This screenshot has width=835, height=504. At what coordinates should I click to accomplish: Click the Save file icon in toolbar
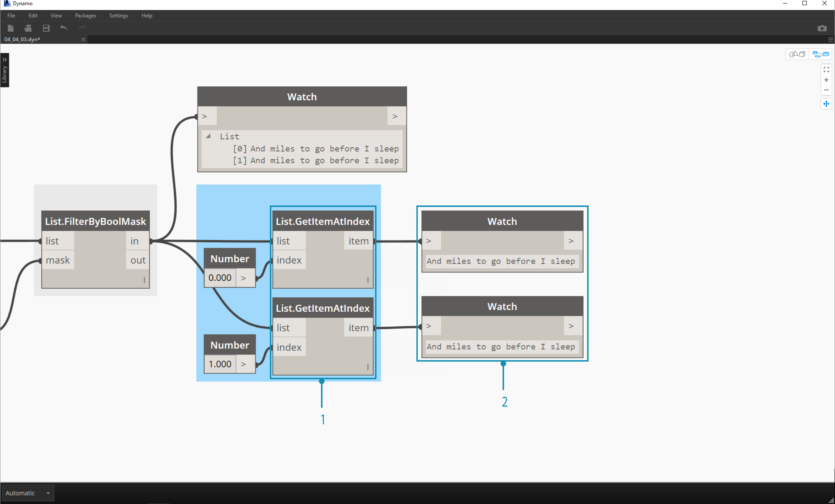click(46, 28)
